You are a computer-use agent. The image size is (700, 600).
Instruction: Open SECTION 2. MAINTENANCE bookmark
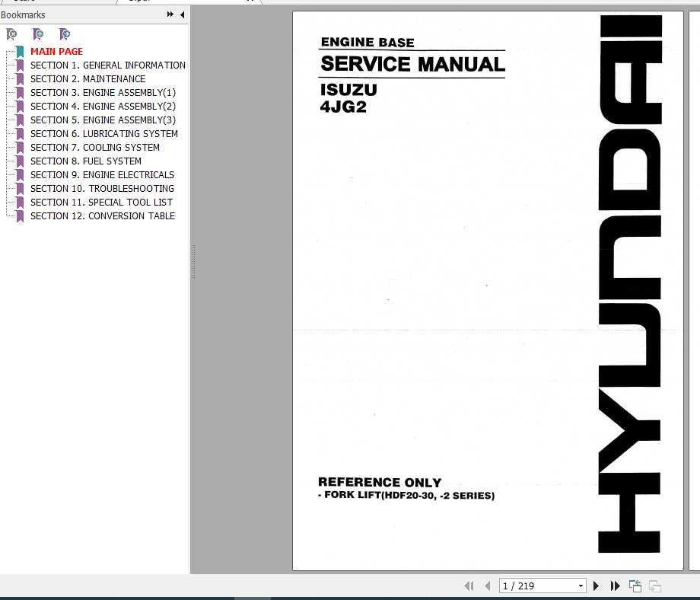pos(87,78)
